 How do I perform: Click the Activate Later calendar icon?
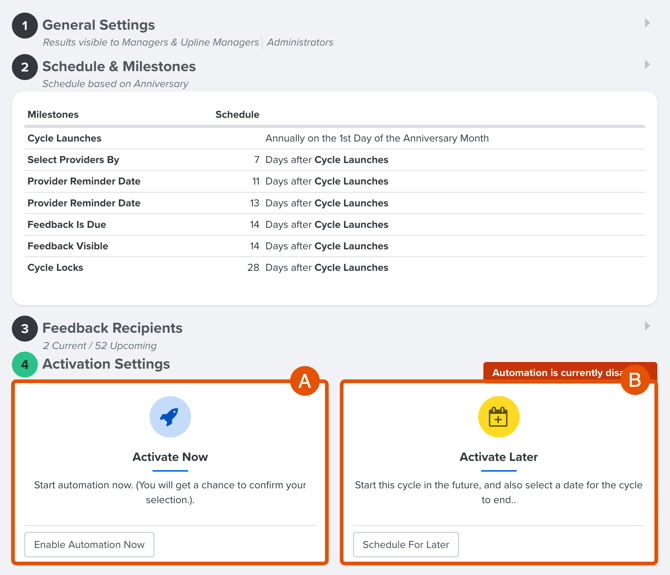(499, 417)
